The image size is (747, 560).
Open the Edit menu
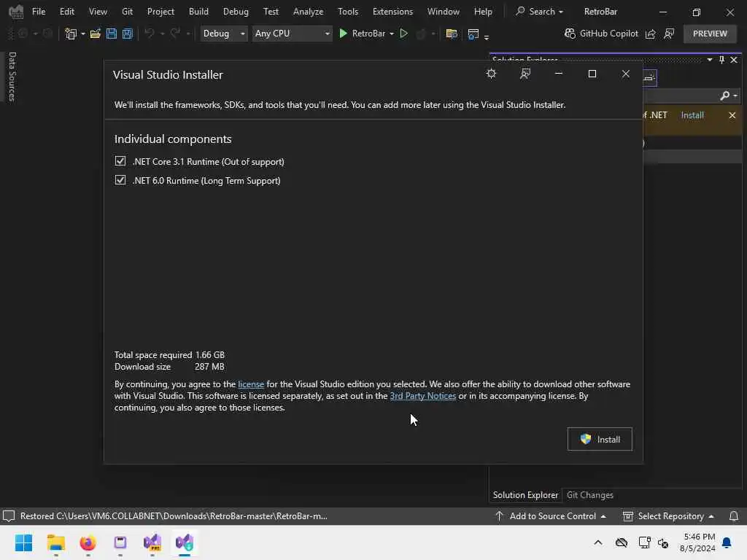(x=66, y=12)
